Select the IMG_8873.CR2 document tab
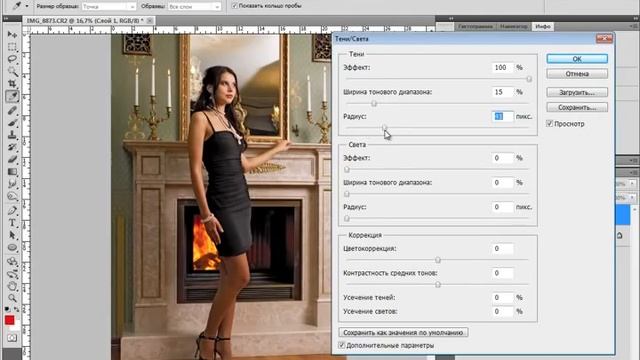Screen dimensions: 640x360 85,20
